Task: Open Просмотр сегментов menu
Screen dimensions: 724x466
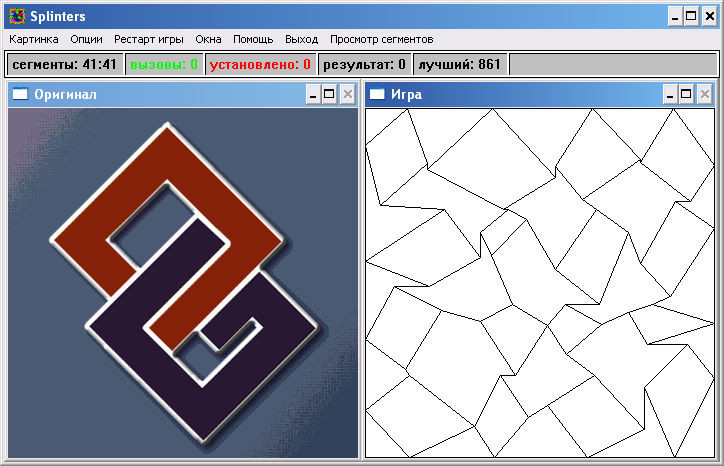Action: [x=381, y=39]
